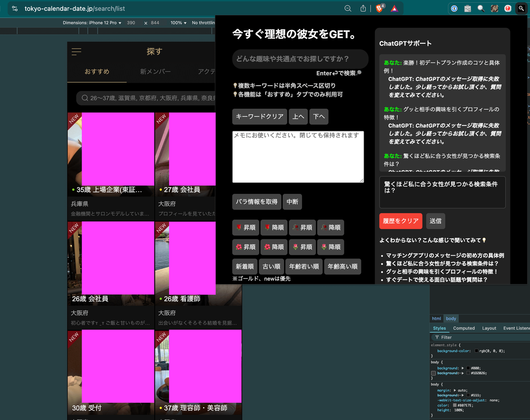The width and height of the screenshot is (530, 420).
Task: Open the 100% zoom dropdown in device toolbar
Action: tap(178, 23)
